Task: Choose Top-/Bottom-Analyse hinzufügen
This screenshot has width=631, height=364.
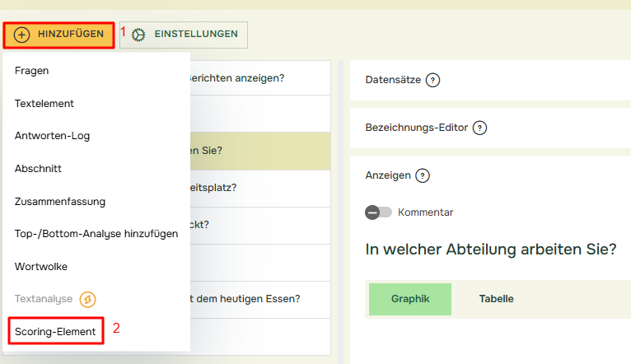Action: (x=96, y=234)
